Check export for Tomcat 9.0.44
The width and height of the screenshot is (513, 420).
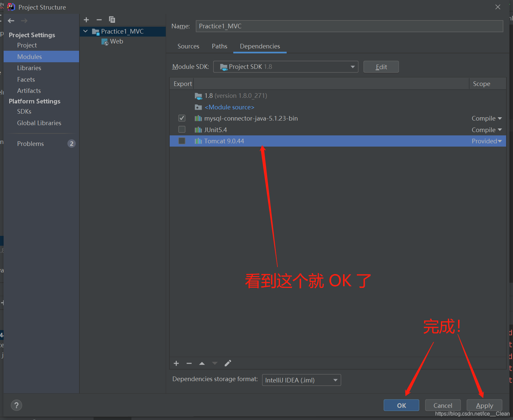182,141
